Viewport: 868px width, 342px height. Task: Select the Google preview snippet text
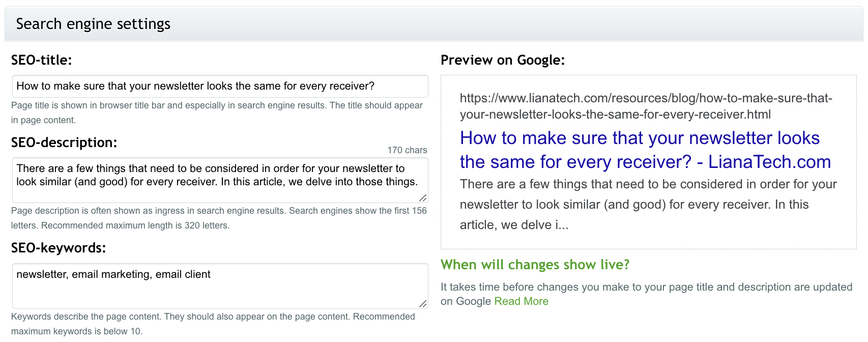[x=646, y=204]
